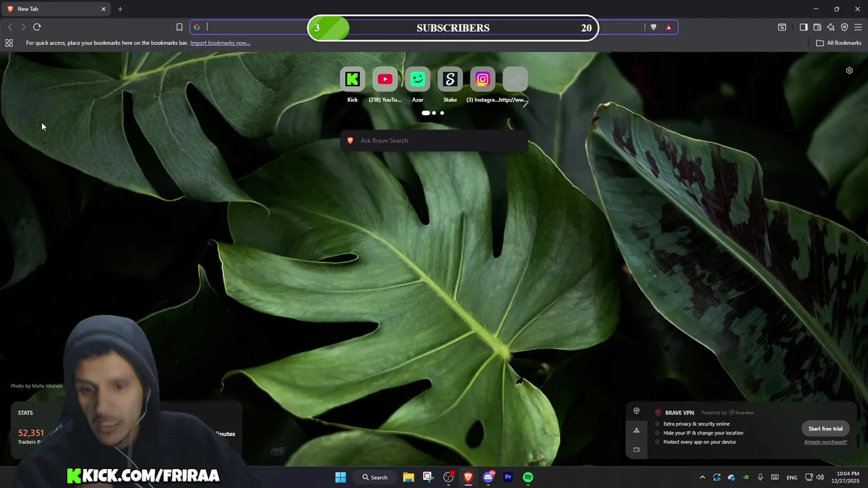The height and width of the screenshot is (488, 868).
Task: Open the Brave hamburger main menu
Action: [x=858, y=27]
